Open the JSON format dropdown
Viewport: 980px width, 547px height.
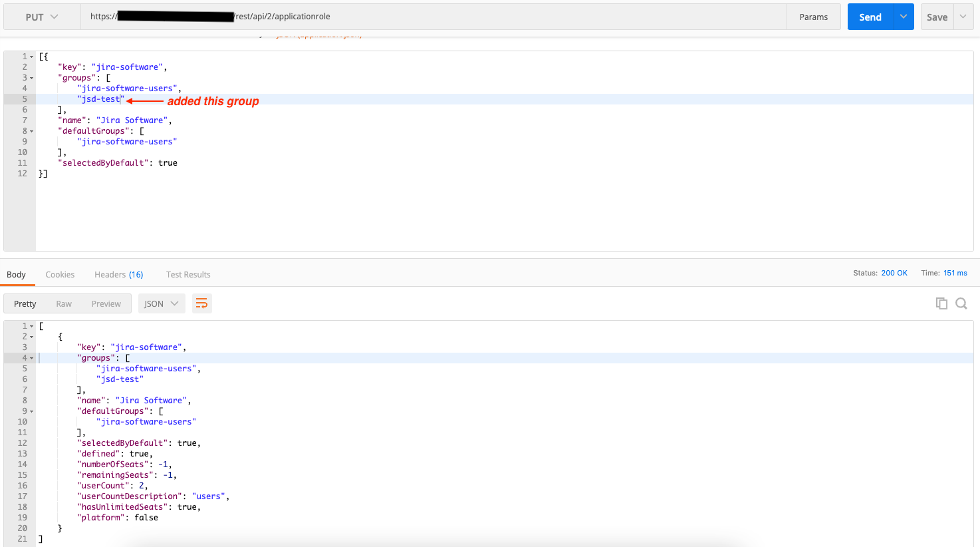tap(162, 303)
